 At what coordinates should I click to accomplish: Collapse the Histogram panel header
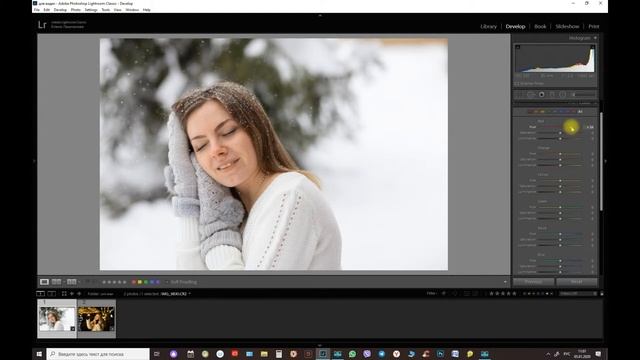[596, 38]
